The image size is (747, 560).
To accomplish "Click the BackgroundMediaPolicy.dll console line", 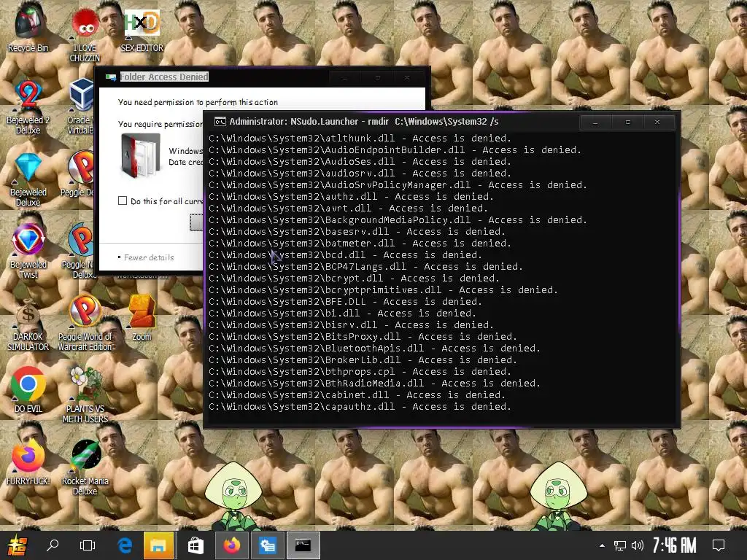I will click(x=398, y=220).
